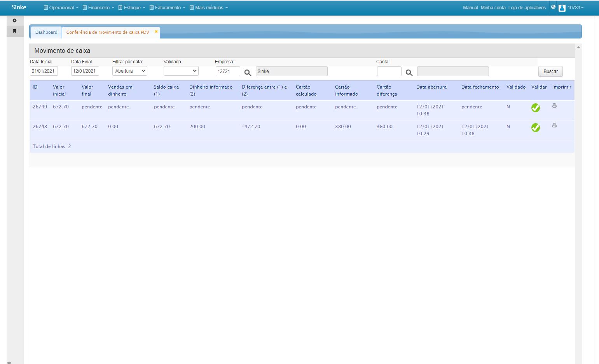Click the vertical scrollbar up arrow
Screen dimensions: 599x364
pyautogui.click(x=578, y=47)
